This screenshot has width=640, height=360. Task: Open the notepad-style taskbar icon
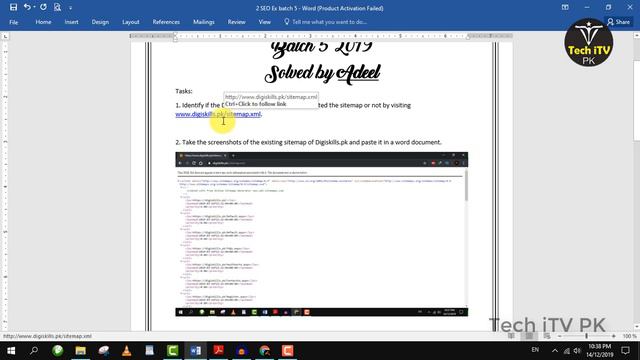pyautogui.click(x=149, y=351)
